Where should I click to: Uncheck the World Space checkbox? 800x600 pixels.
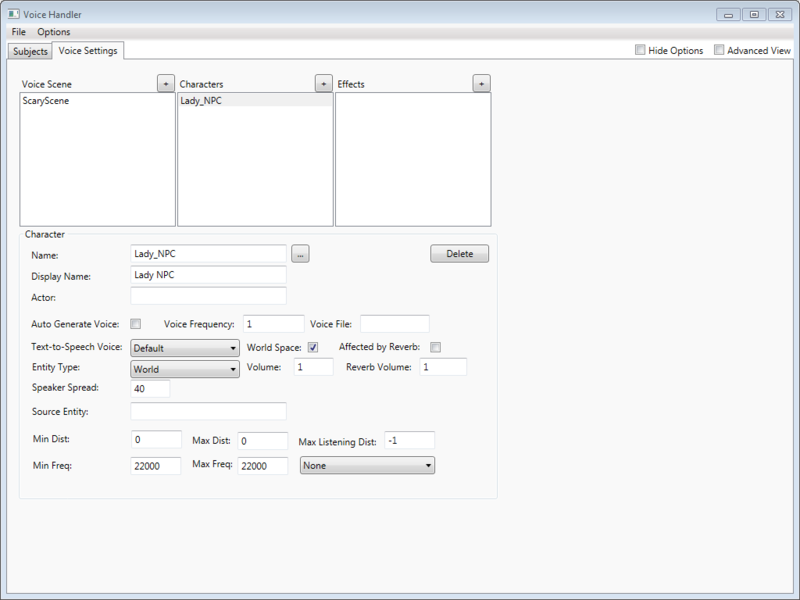coord(312,348)
